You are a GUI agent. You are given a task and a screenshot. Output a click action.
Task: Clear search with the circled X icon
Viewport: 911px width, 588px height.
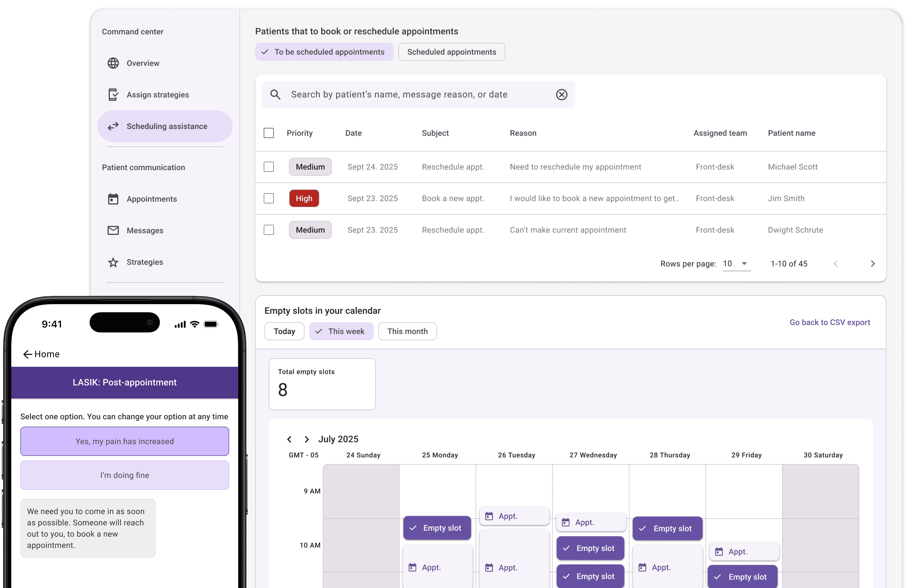(x=561, y=94)
